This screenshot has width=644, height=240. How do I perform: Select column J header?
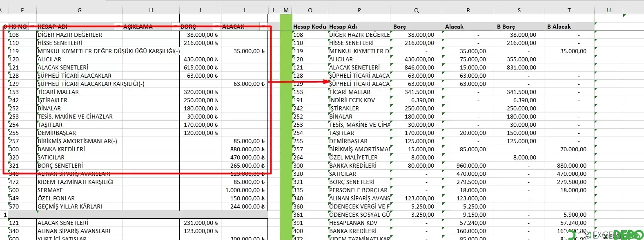point(244,10)
